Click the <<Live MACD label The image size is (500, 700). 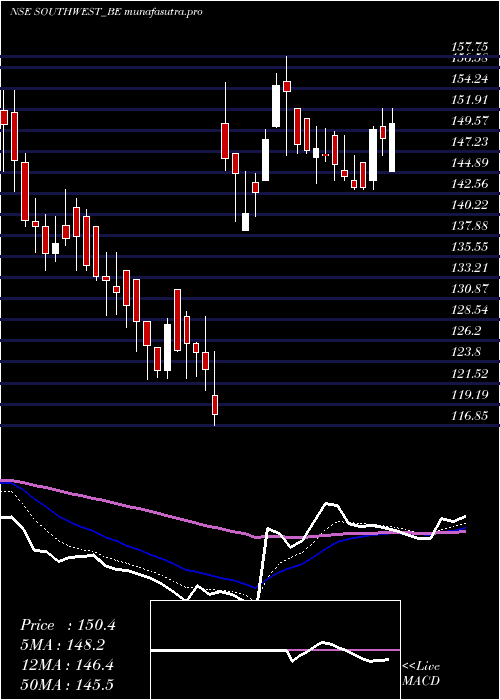click(421, 674)
